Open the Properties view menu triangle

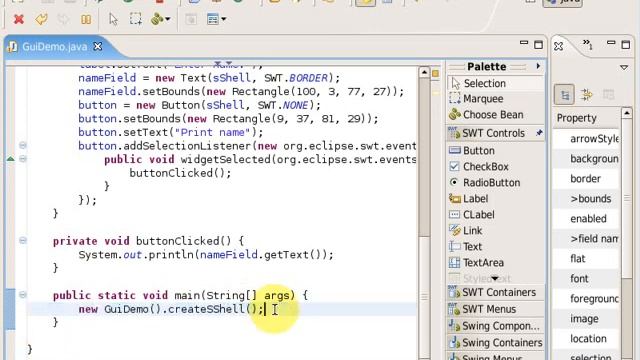click(624, 67)
